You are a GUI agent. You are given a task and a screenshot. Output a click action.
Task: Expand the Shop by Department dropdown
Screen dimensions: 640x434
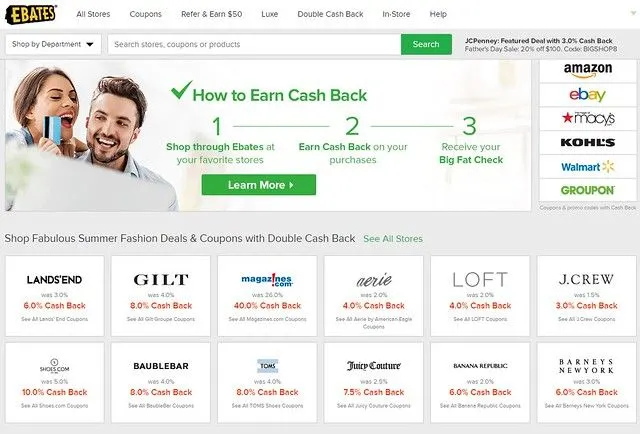click(53, 44)
